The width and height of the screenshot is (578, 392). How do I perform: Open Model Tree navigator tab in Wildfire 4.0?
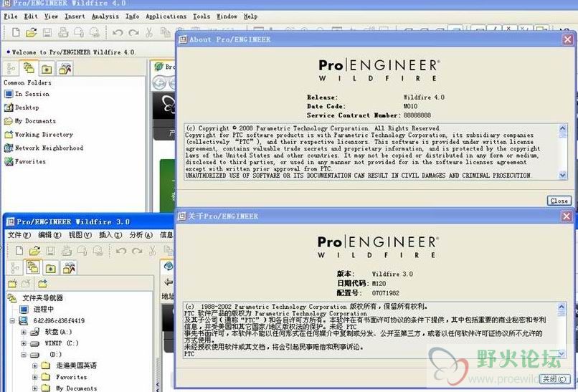[x=11, y=69]
